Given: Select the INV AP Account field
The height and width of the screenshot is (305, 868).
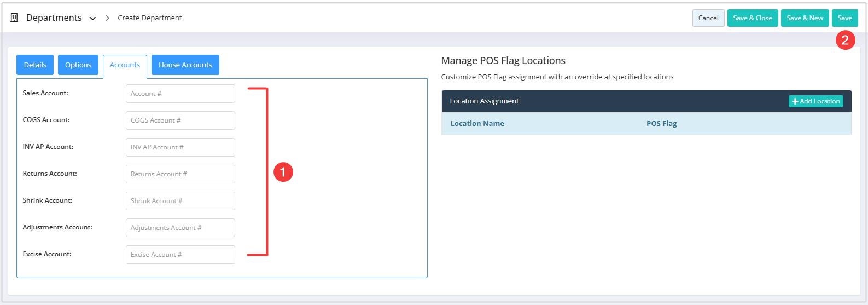Looking at the screenshot, I should pos(180,147).
